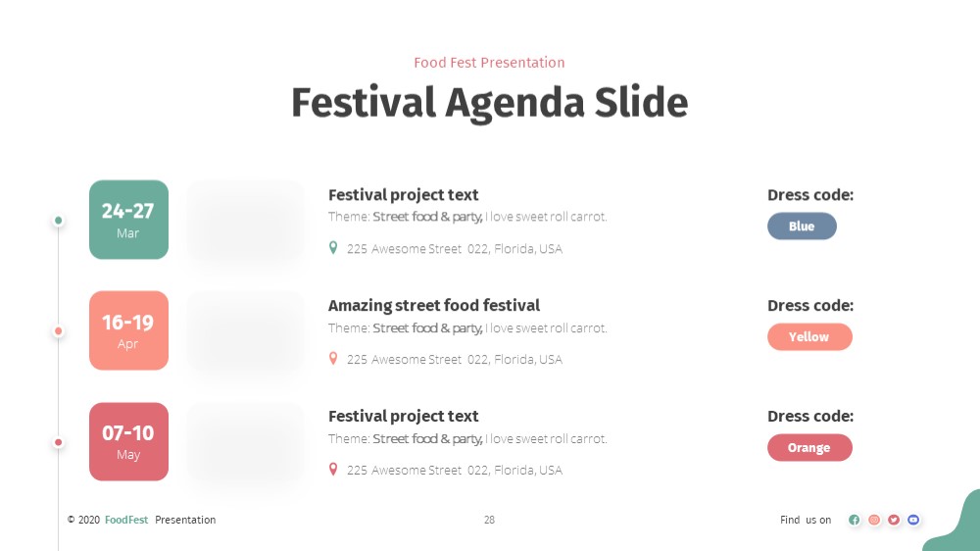Select the Festival Agenda Slide title
Viewport: 980px width, 551px height.
click(x=489, y=103)
